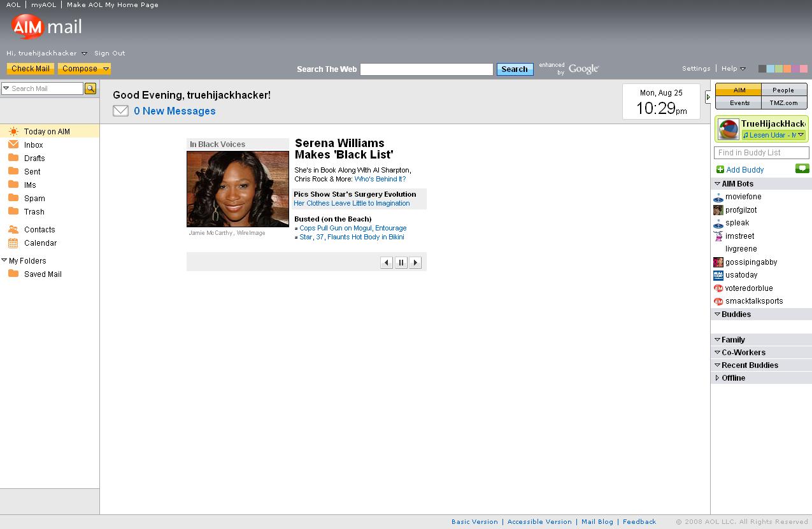The width and height of the screenshot is (812, 529).
Task: Expand the Offline group
Action: point(717,378)
